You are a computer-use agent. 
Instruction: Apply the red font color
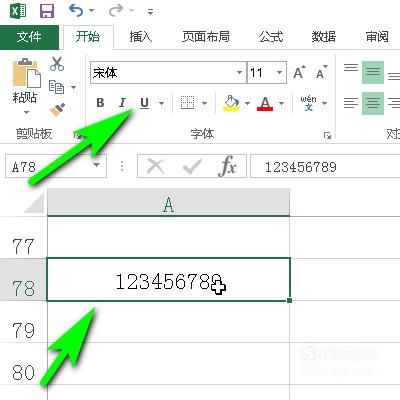tap(265, 103)
